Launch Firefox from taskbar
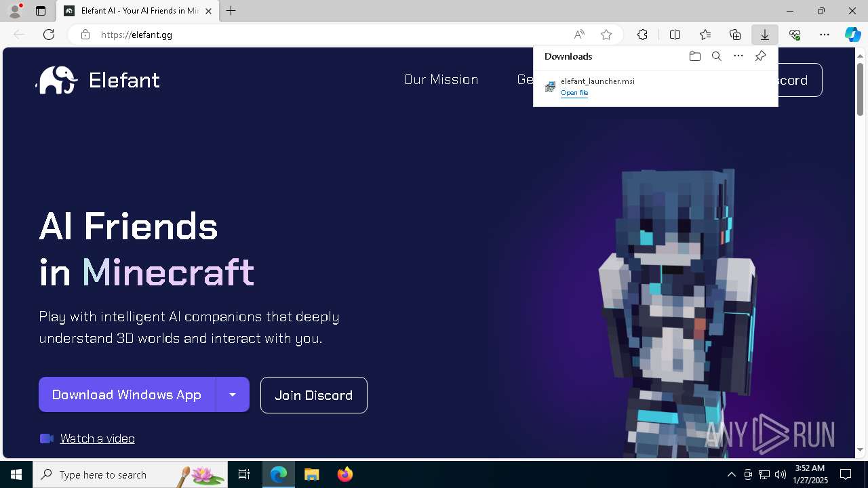 click(x=345, y=474)
